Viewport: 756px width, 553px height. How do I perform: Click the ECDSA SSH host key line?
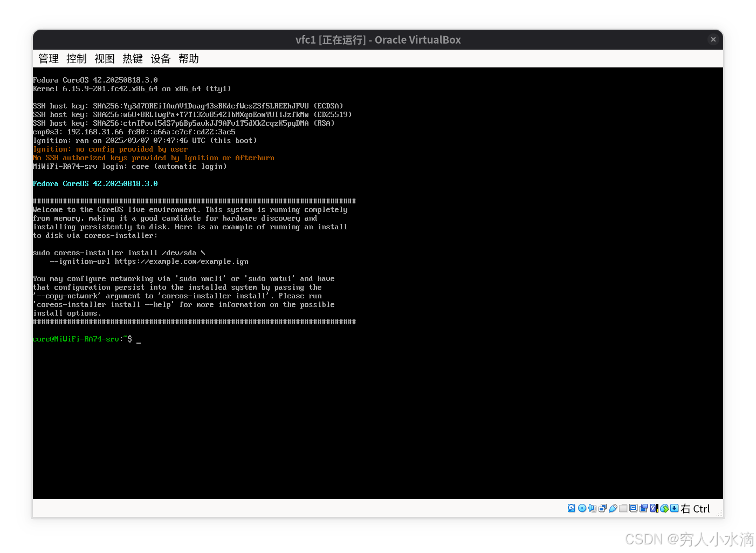point(188,106)
